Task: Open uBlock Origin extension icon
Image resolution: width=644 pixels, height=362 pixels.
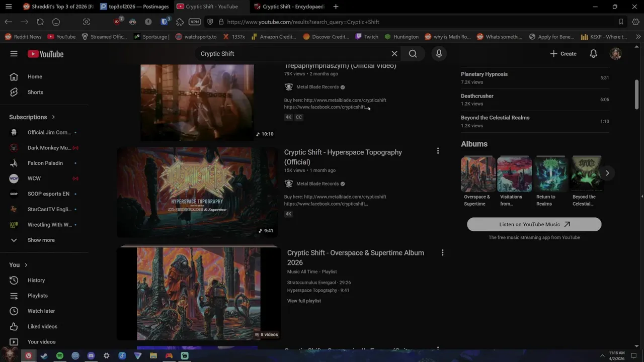Action: coord(117,22)
